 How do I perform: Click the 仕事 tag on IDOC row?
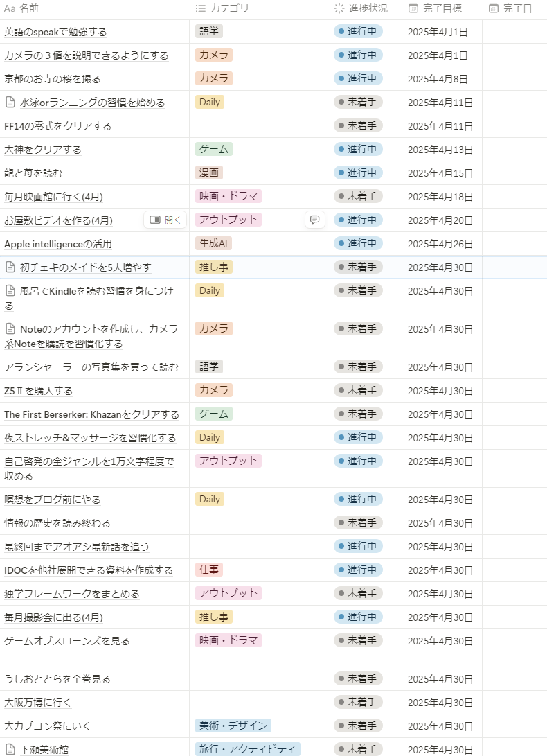(x=209, y=570)
